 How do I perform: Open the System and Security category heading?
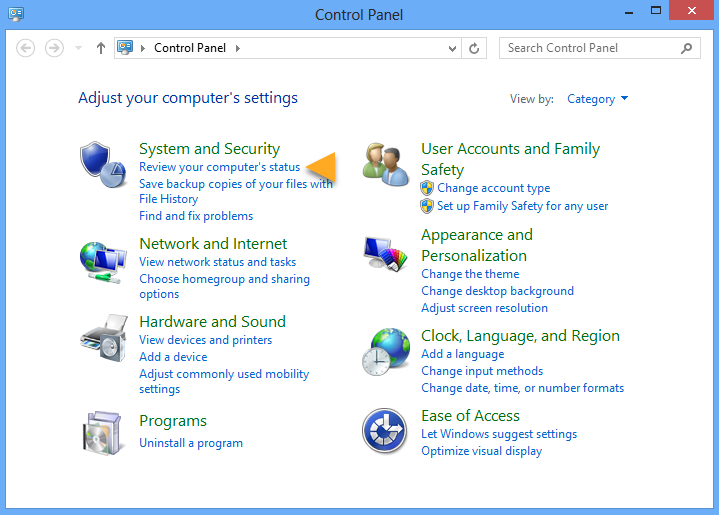[x=209, y=149]
